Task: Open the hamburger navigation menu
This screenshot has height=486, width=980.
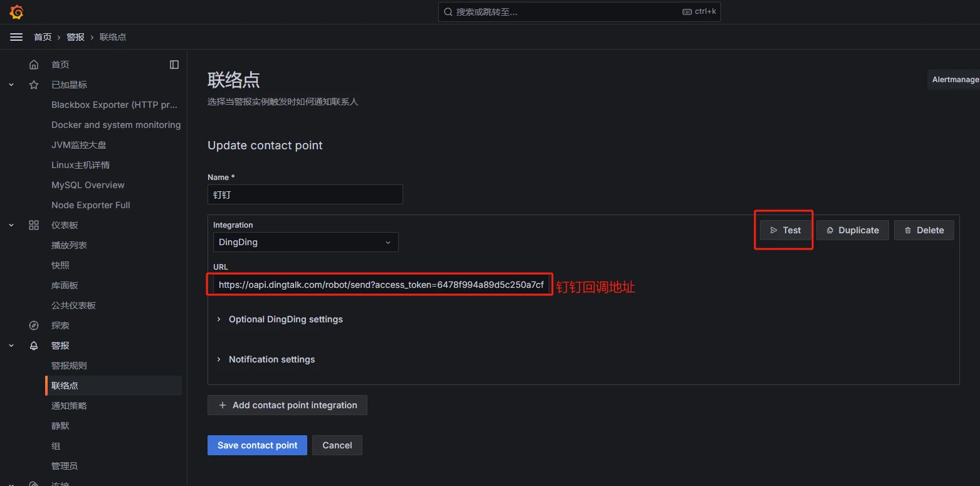Action: [16, 37]
